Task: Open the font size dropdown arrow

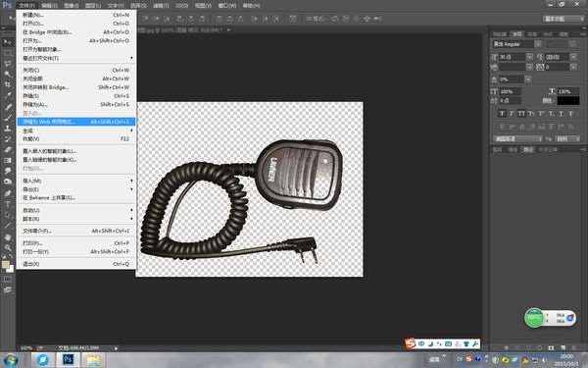Action: 529,57
